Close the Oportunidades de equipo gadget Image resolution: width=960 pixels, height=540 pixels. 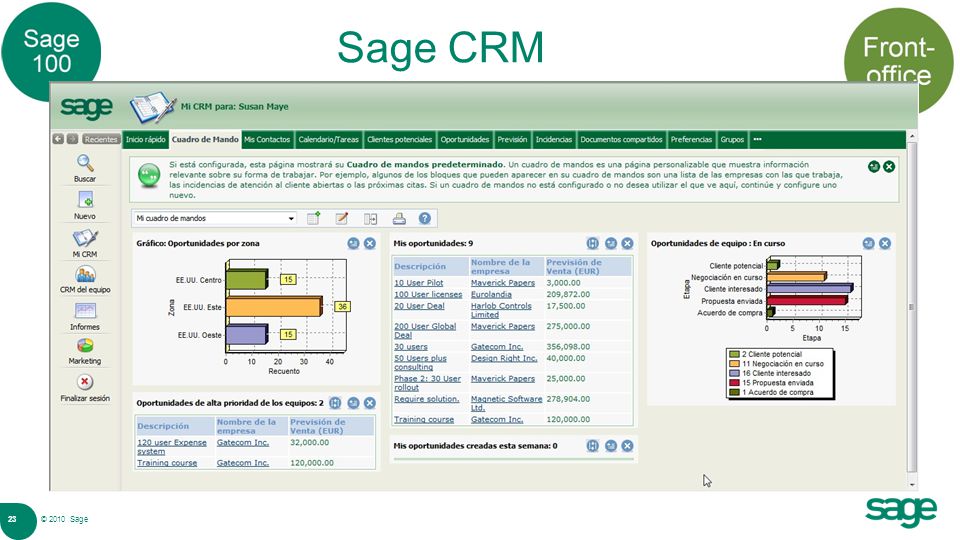[x=885, y=244]
